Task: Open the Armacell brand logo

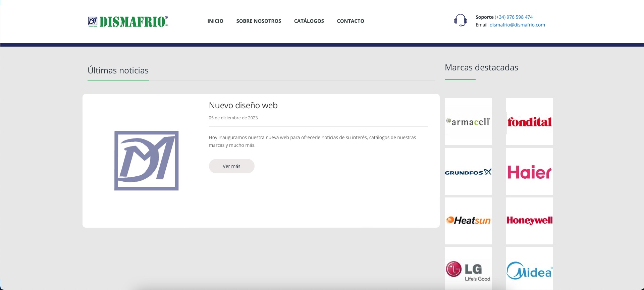Action: pyautogui.click(x=468, y=122)
